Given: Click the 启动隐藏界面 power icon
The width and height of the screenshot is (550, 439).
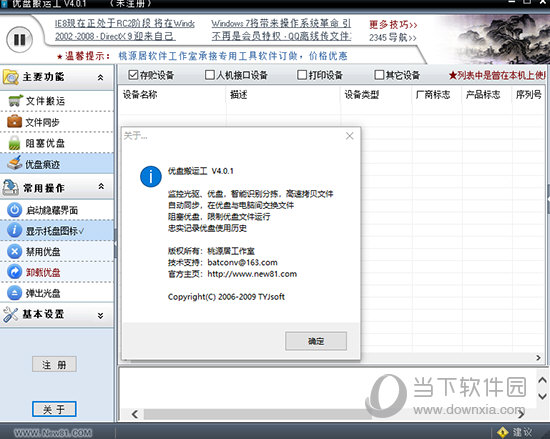Looking at the screenshot, I should pyautogui.click(x=14, y=210).
